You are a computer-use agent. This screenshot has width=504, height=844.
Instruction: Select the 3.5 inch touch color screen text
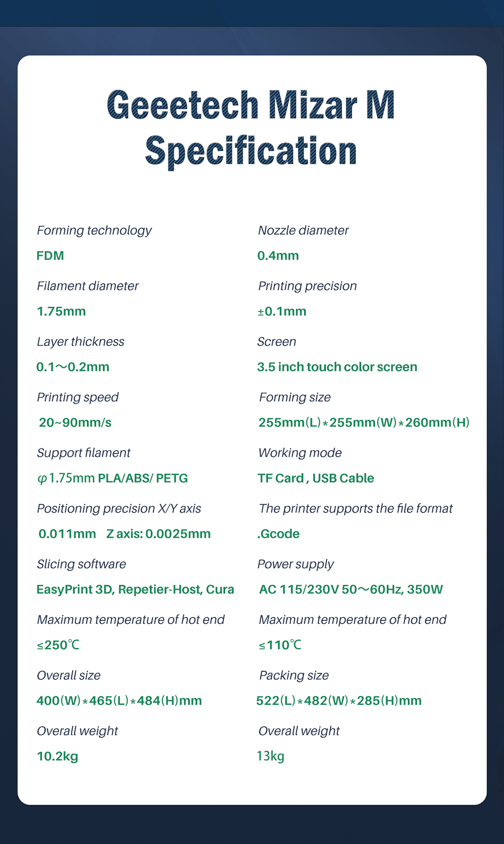pyautogui.click(x=337, y=367)
